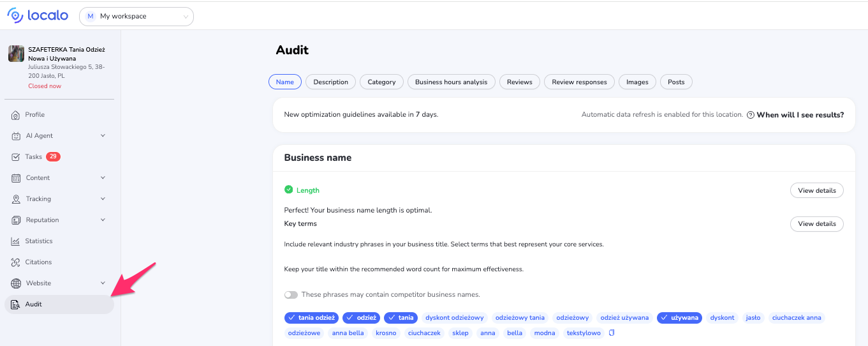Expand the Reputation menu chevron

pos(103,220)
